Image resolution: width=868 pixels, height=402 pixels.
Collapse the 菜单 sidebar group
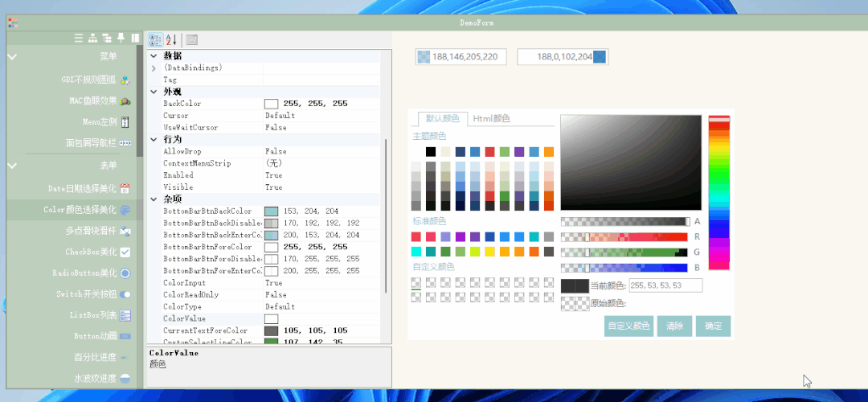[x=12, y=56]
